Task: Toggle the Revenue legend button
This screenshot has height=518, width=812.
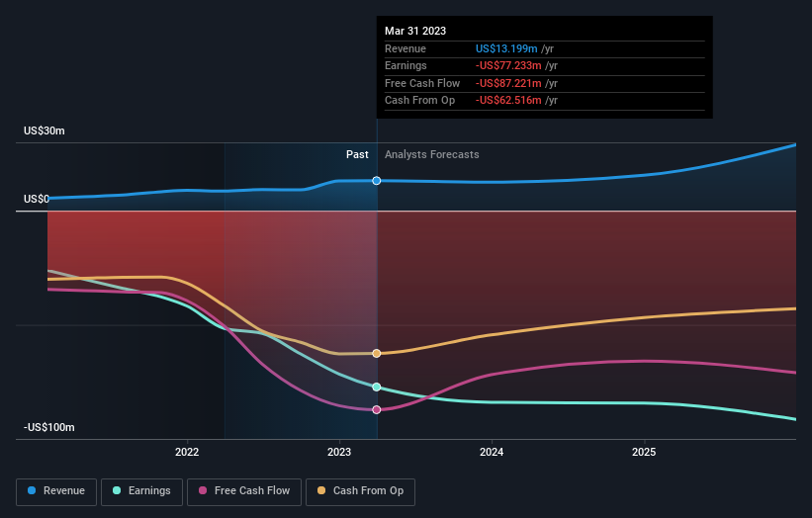Action: pos(56,491)
